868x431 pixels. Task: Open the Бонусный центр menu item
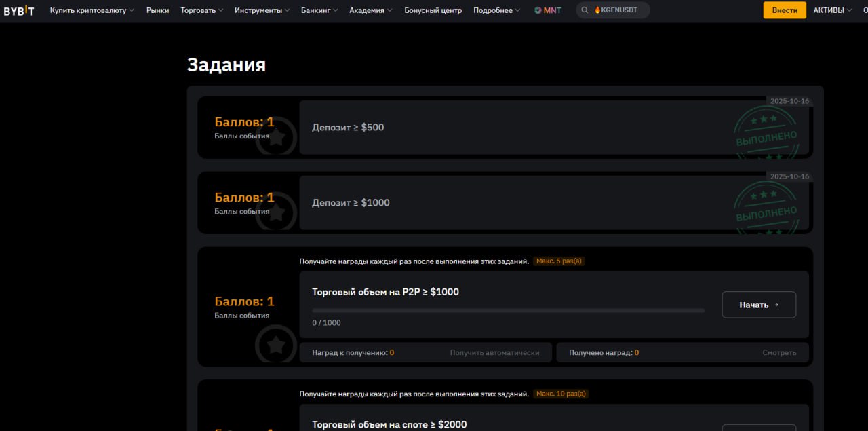click(433, 10)
